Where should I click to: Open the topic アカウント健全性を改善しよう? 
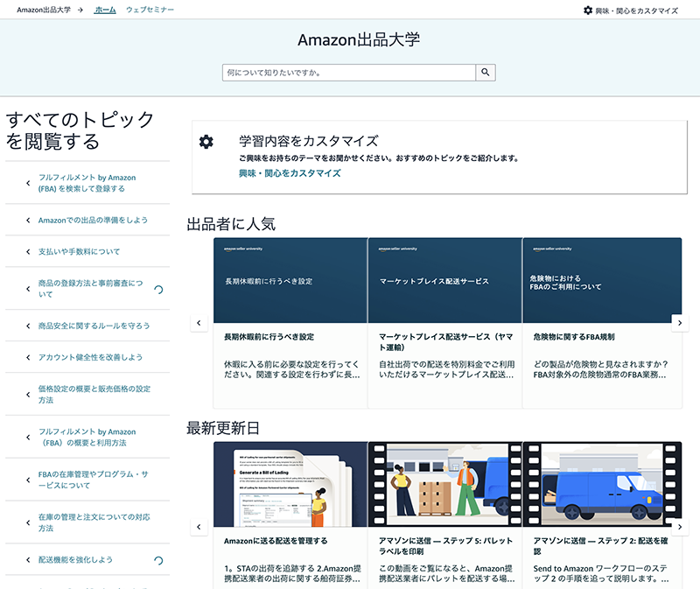90,357
